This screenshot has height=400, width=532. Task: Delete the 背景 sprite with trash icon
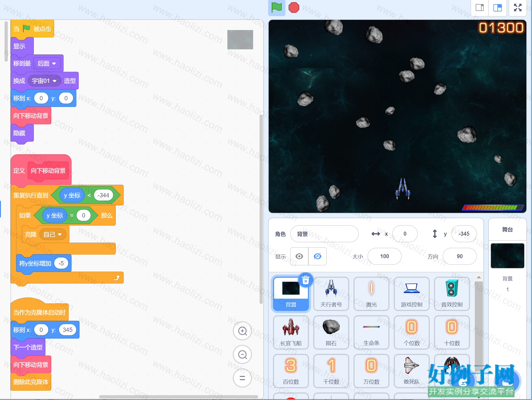(305, 280)
